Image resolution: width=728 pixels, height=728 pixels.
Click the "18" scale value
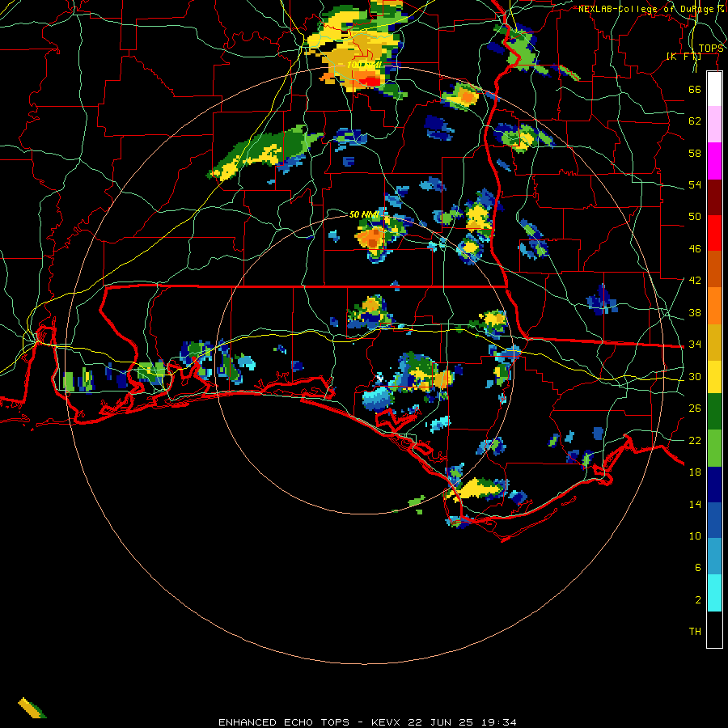[x=695, y=472]
